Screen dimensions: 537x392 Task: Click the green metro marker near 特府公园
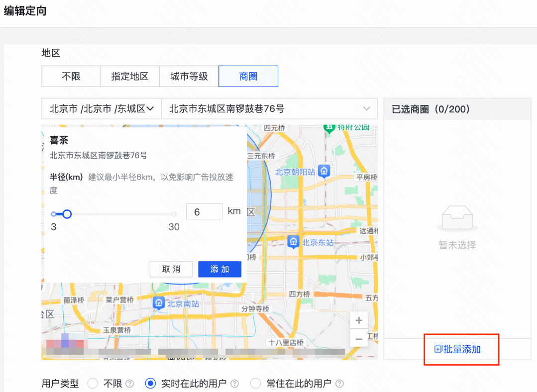[x=329, y=128]
